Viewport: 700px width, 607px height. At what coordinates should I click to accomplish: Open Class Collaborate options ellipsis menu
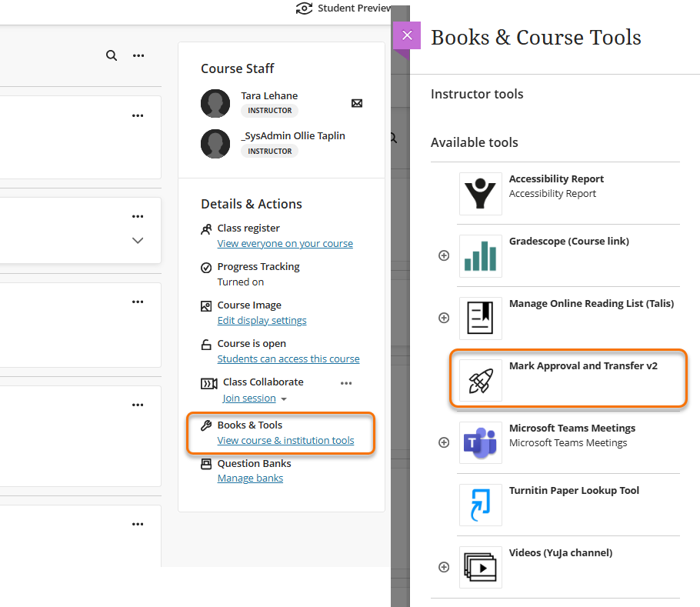click(345, 382)
